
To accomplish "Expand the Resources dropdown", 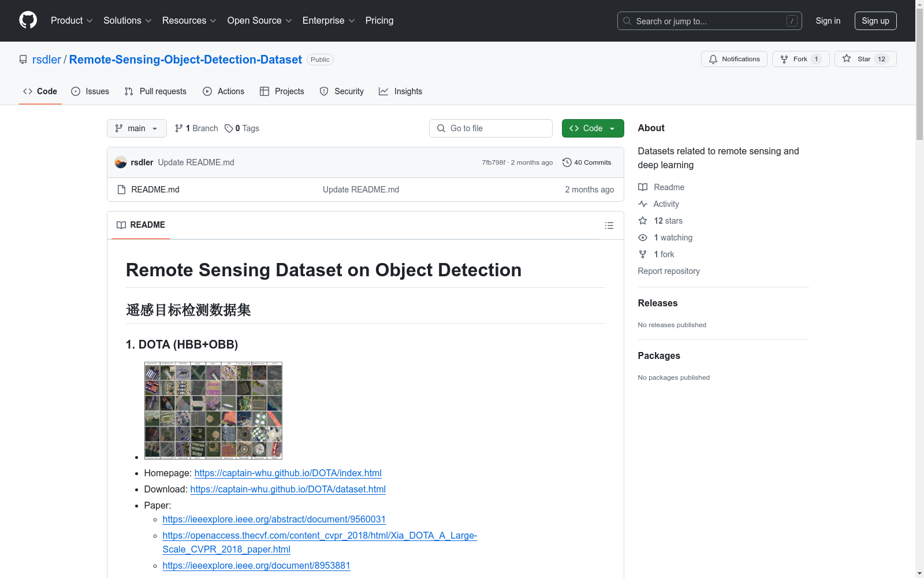I will [189, 20].
